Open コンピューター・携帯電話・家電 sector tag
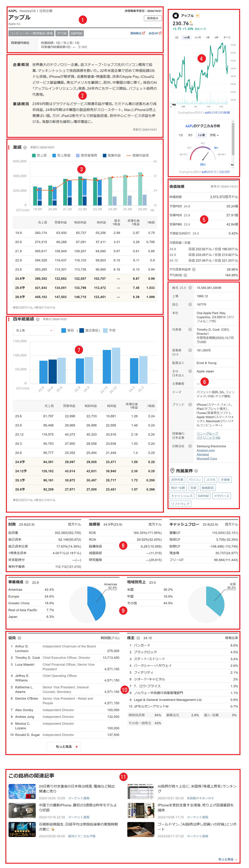The image size is (249, 868). tap(31, 33)
